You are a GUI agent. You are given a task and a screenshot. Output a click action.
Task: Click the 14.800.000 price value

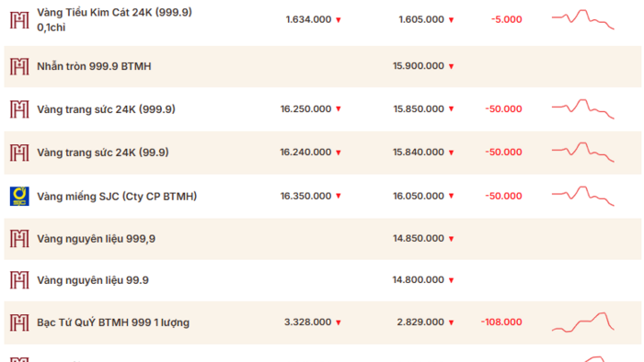pyautogui.click(x=418, y=280)
